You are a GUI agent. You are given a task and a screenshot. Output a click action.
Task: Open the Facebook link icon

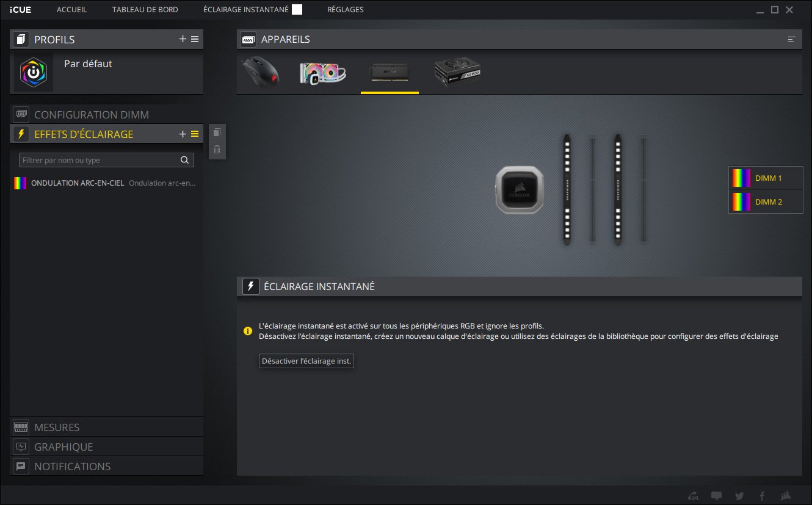click(762, 495)
